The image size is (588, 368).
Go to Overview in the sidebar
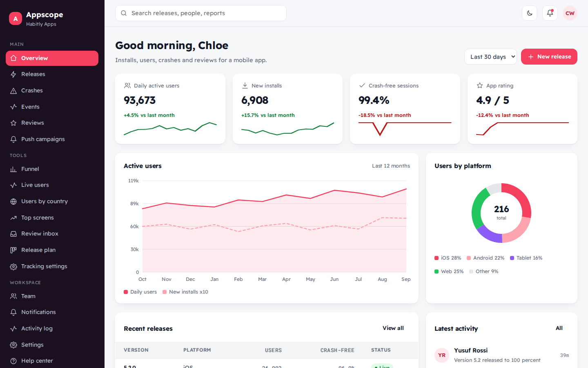click(52, 58)
